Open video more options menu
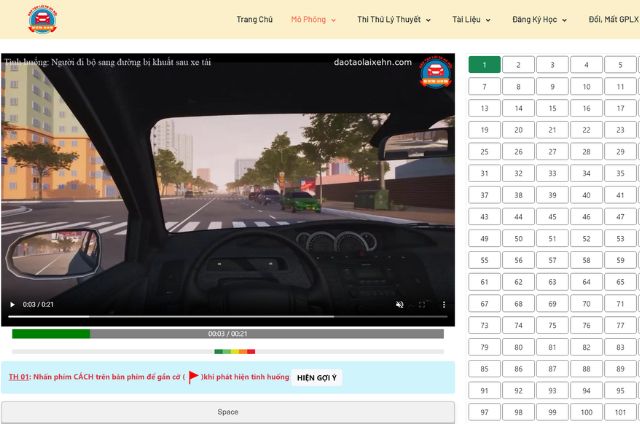This screenshot has height=427, width=640. (x=444, y=305)
